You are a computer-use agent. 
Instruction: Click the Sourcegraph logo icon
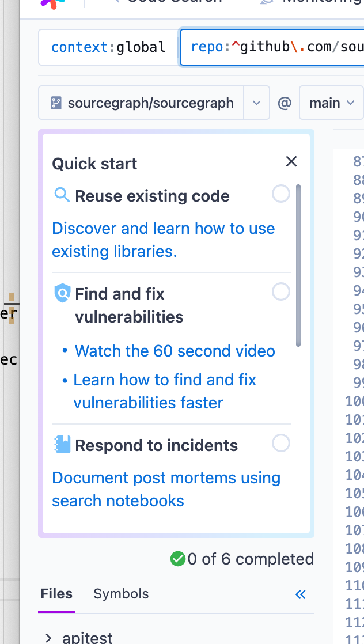tap(53, 3)
